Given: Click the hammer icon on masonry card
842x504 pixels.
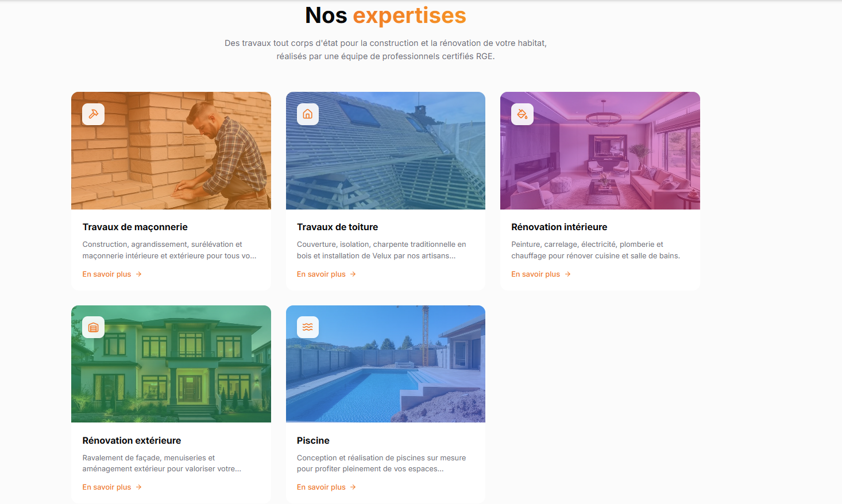Looking at the screenshot, I should pos(93,114).
